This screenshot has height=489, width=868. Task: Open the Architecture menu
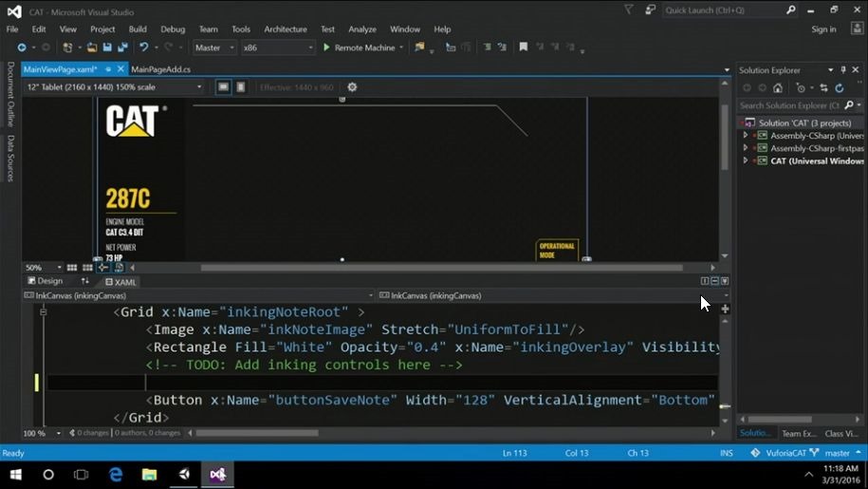[x=285, y=29]
